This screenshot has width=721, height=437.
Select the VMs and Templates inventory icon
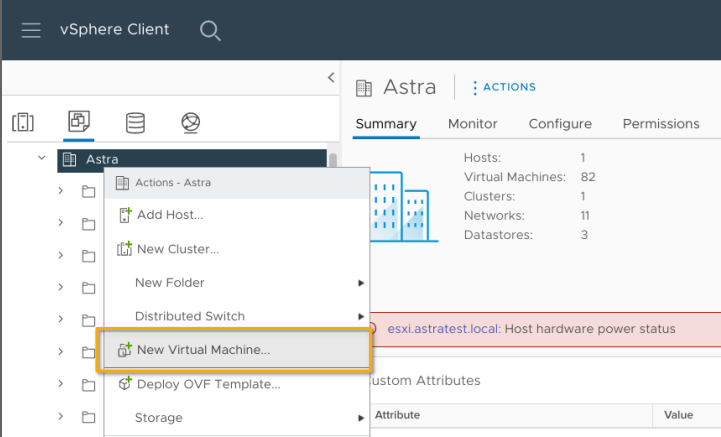(x=78, y=122)
